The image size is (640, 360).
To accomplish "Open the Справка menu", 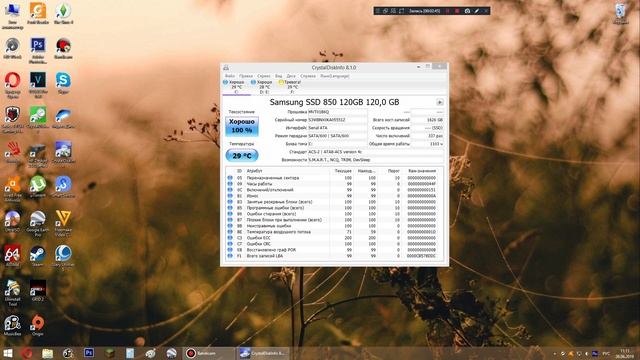I will tap(308, 76).
